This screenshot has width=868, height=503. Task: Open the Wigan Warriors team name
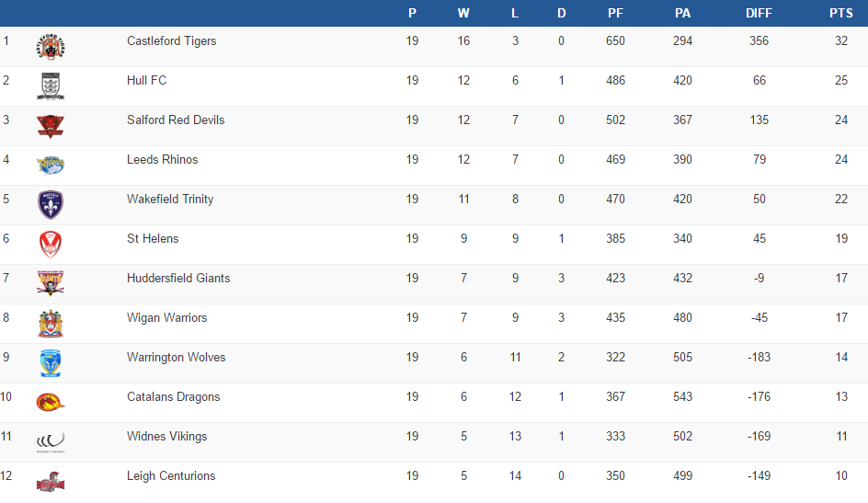coord(167,318)
